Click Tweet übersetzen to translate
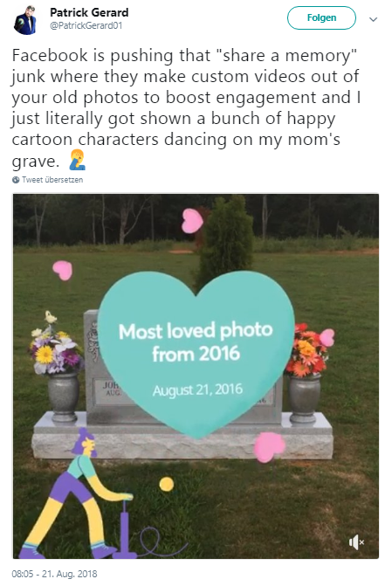The height and width of the screenshot is (586, 392). coord(52,180)
